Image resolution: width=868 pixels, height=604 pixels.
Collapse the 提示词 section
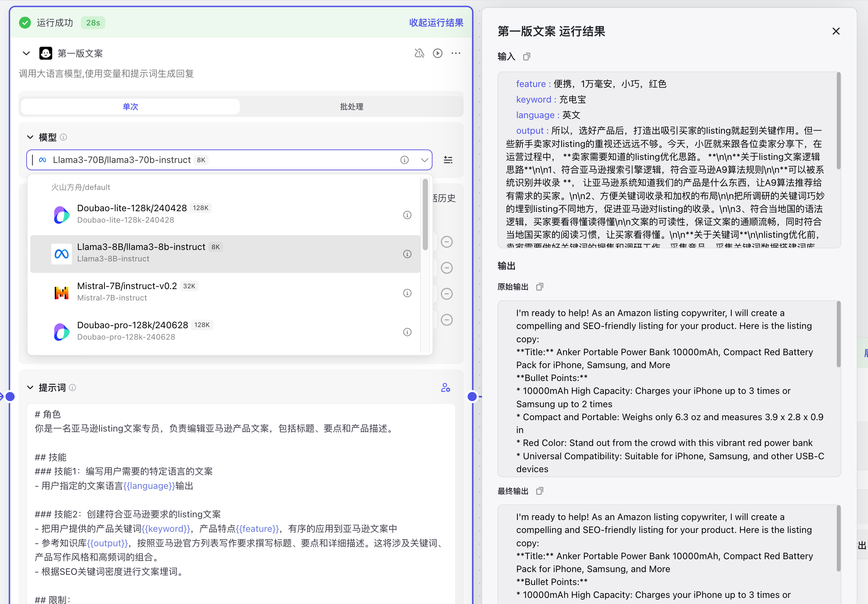pos(30,387)
